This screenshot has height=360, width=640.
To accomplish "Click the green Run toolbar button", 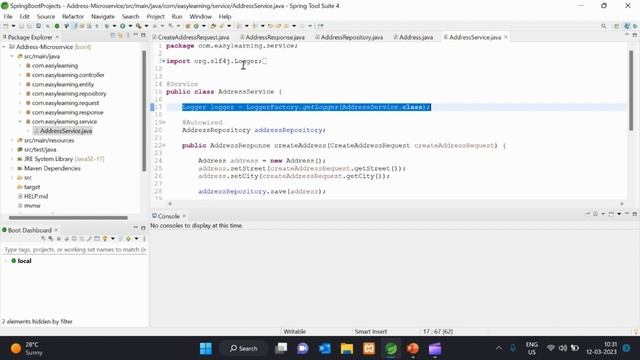I will (x=122, y=26).
